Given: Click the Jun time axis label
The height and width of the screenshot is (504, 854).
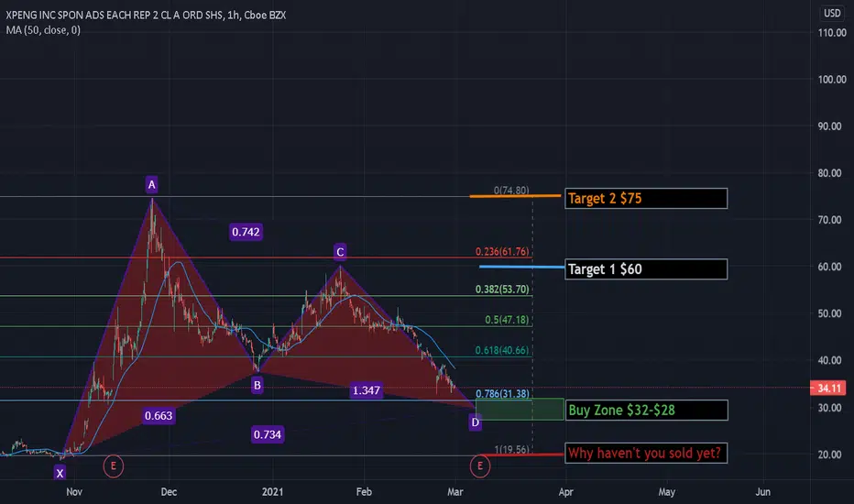Looking at the screenshot, I should (763, 492).
